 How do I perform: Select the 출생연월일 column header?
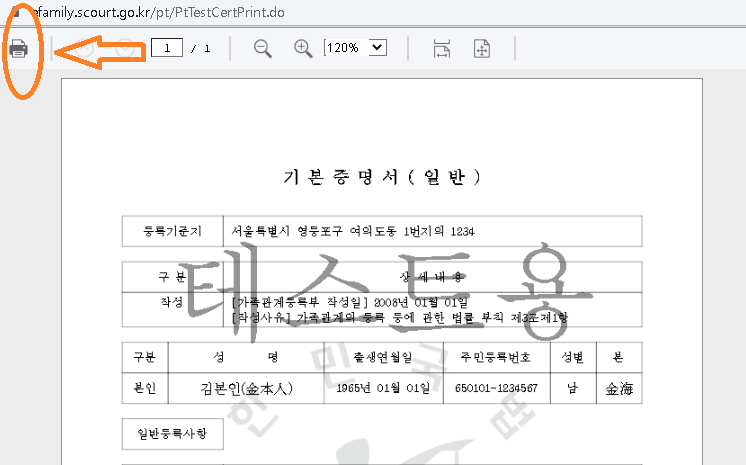pyautogui.click(x=383, y=357)
